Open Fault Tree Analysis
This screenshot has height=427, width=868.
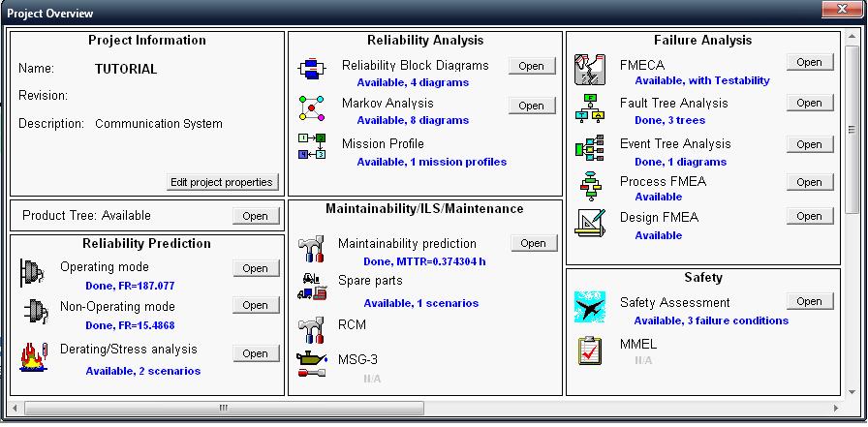coord(809,103)
